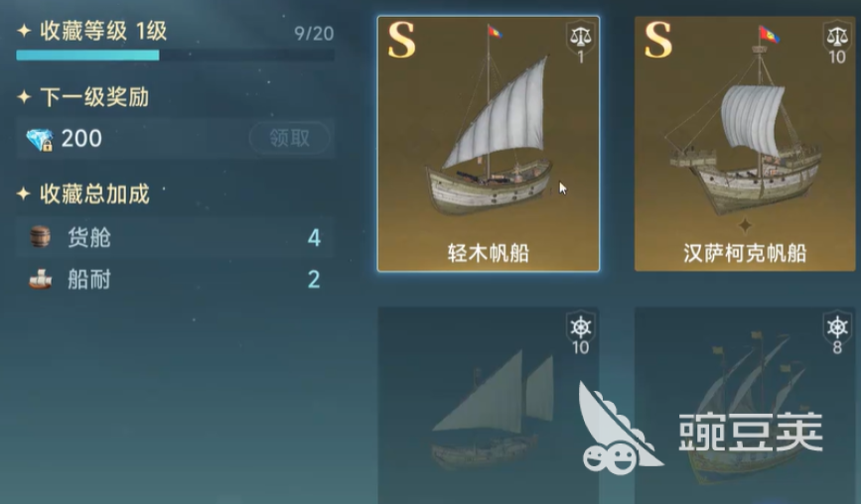
Task: Open the locked multi-mast ship card
Action: coord(745,406)
